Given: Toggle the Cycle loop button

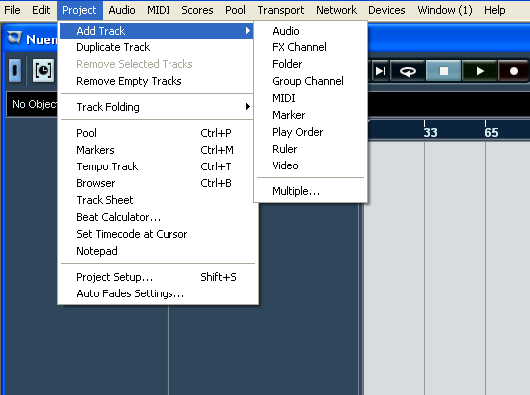Looking at the screenshot, I should (408, 71).
